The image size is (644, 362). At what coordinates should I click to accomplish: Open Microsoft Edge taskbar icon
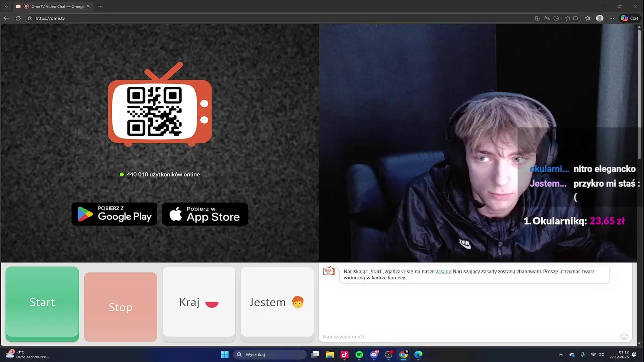tap(418, 355)
